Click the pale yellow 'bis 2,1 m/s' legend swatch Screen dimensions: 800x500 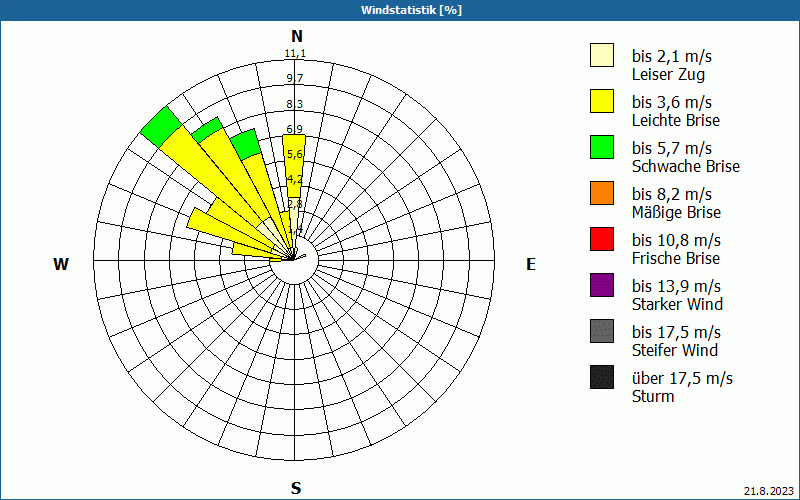pos(602,55)
